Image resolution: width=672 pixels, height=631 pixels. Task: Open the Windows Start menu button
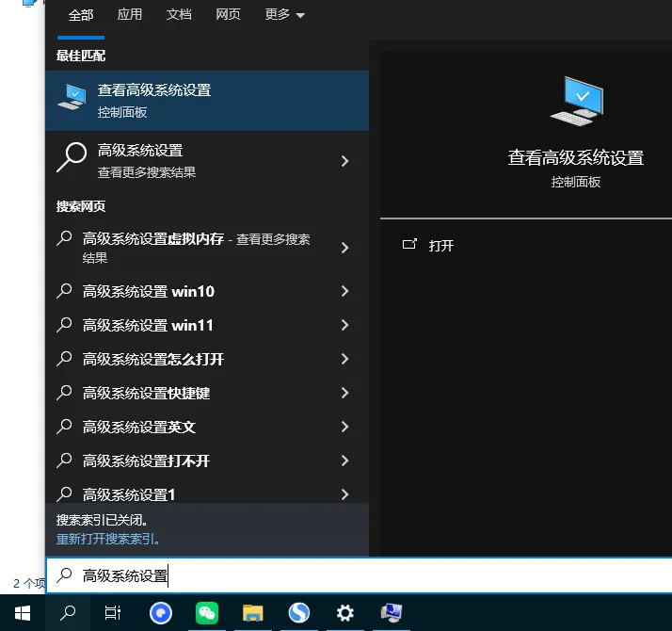(23, 613)
